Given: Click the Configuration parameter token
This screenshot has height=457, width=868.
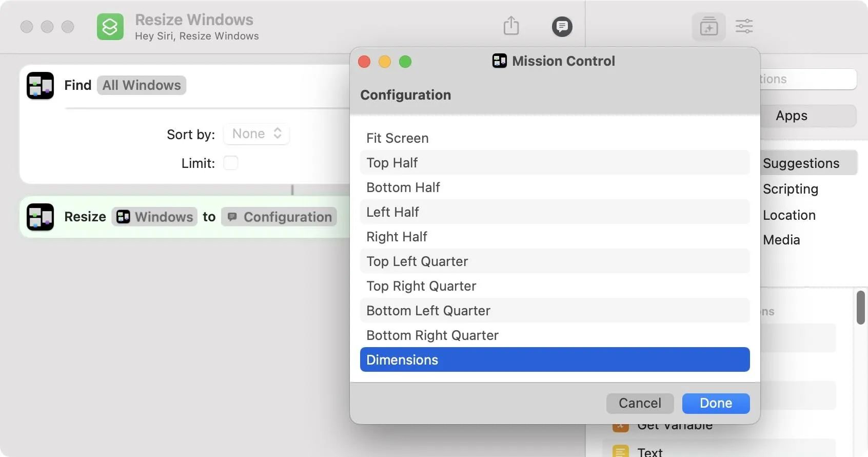Looking at the screenshot, I should [x=279, y=217].
